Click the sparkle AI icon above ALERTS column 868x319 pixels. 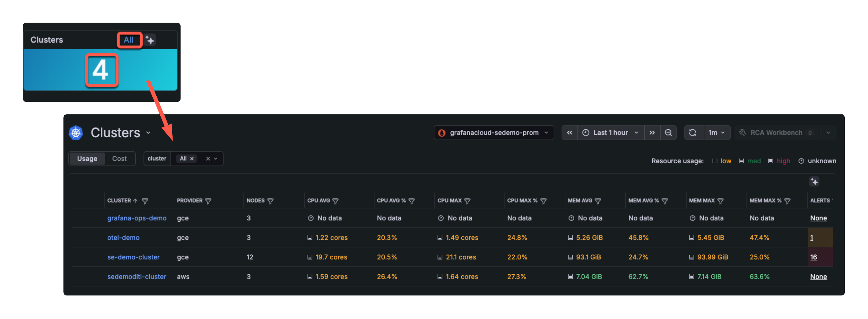coord(814,182)
